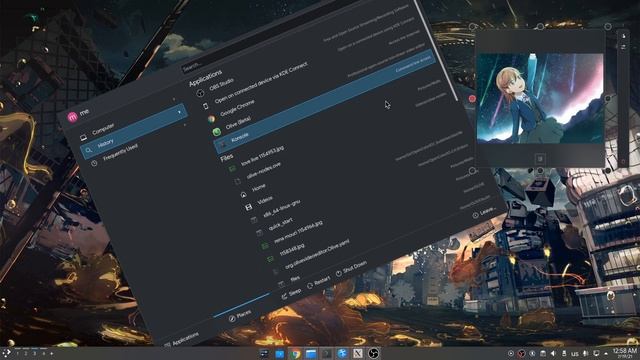Open the application launcher in the taskbar
The height and width of the screenshot is (360, 640).
click(6, 353)
